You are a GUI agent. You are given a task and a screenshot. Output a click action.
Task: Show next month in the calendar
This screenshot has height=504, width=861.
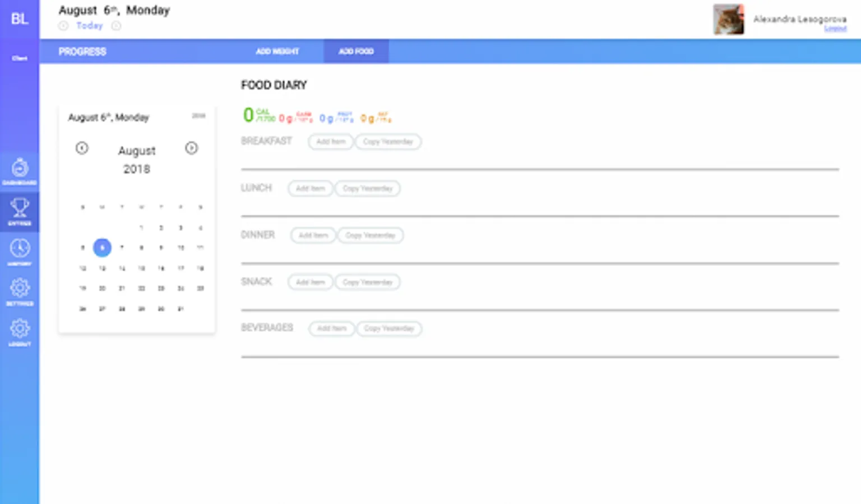pyautogui.click(x=191, y=148)
